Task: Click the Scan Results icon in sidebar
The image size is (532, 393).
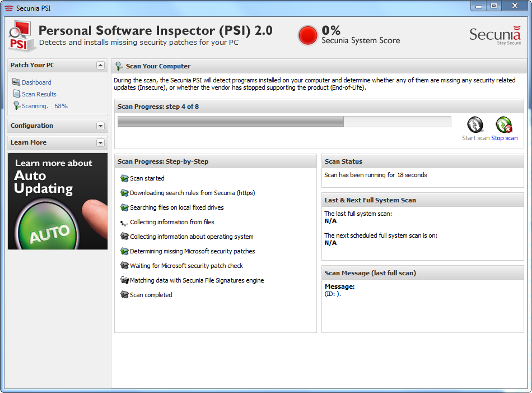Action: (16, 94)
